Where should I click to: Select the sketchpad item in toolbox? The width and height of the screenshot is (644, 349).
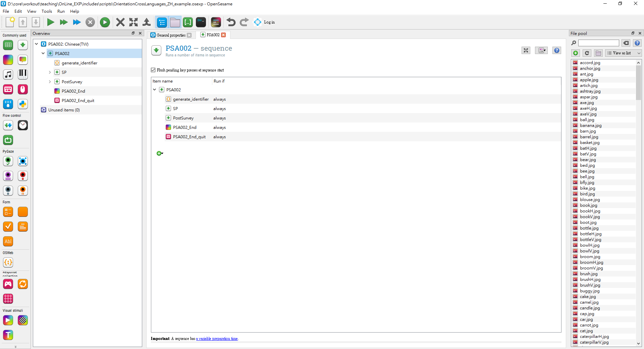coord(8,60)
